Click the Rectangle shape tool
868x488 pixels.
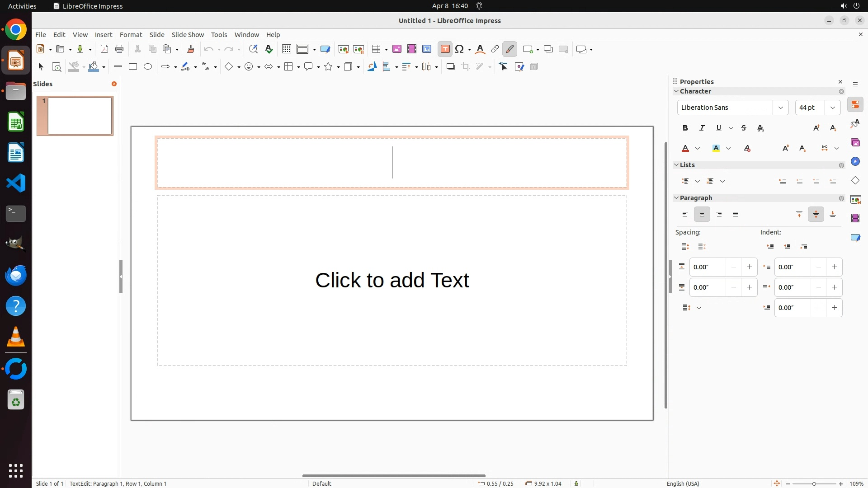click(x=133, y=67)
